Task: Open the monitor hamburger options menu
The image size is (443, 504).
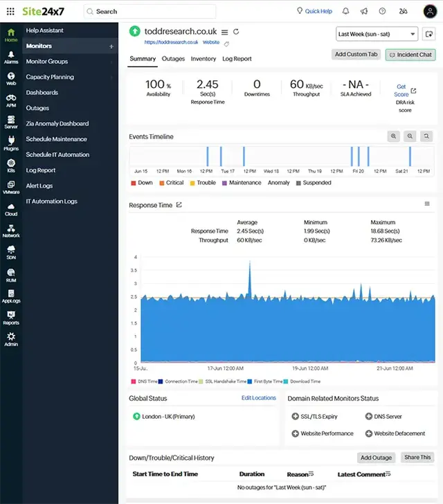Action: [x=225, y=32]
